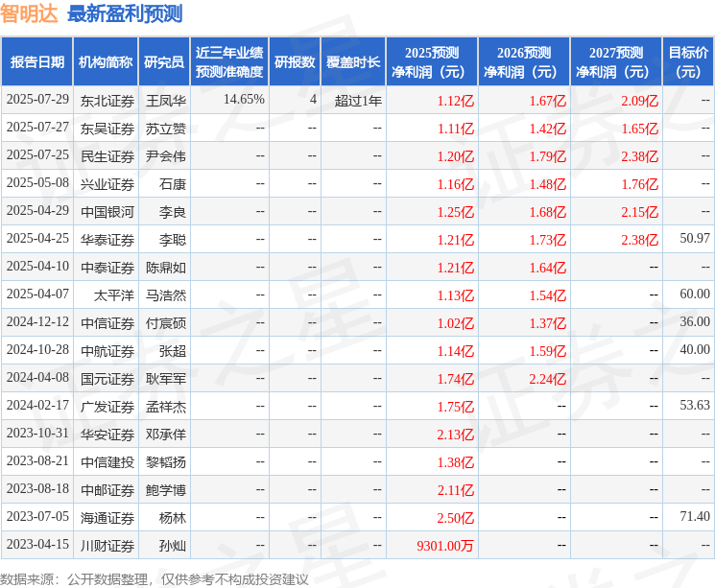The image size is (715, 588).
Task: Click the 东吴证券 institution cell
Action: (107, 129)
